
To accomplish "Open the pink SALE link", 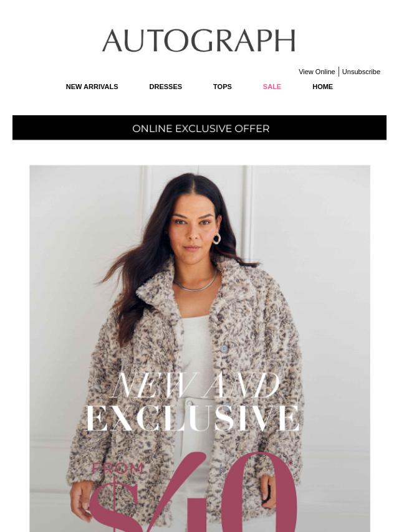I will click(x=272, y=87).
